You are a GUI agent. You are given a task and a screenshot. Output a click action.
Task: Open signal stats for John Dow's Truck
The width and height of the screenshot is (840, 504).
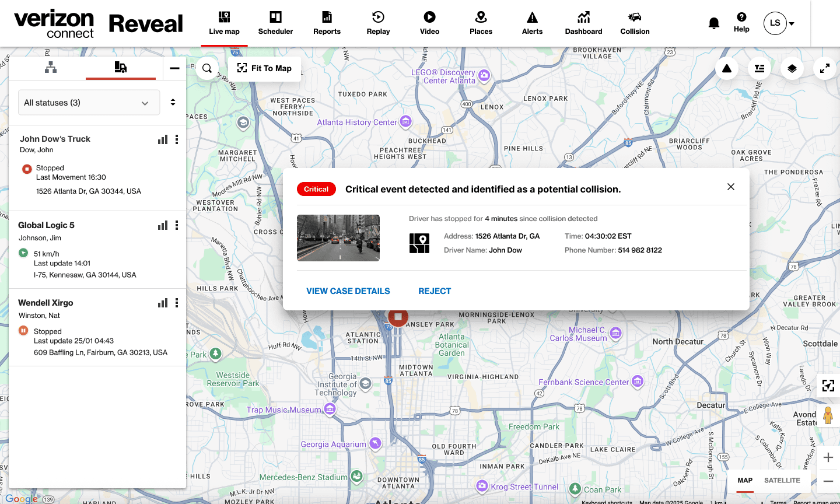tap(163, 139)
